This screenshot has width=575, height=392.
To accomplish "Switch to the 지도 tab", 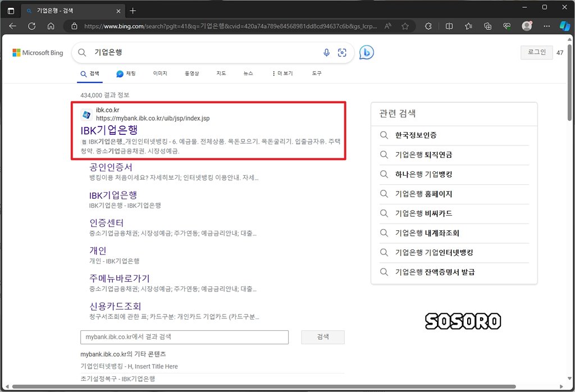I will (x=221, y=74).
